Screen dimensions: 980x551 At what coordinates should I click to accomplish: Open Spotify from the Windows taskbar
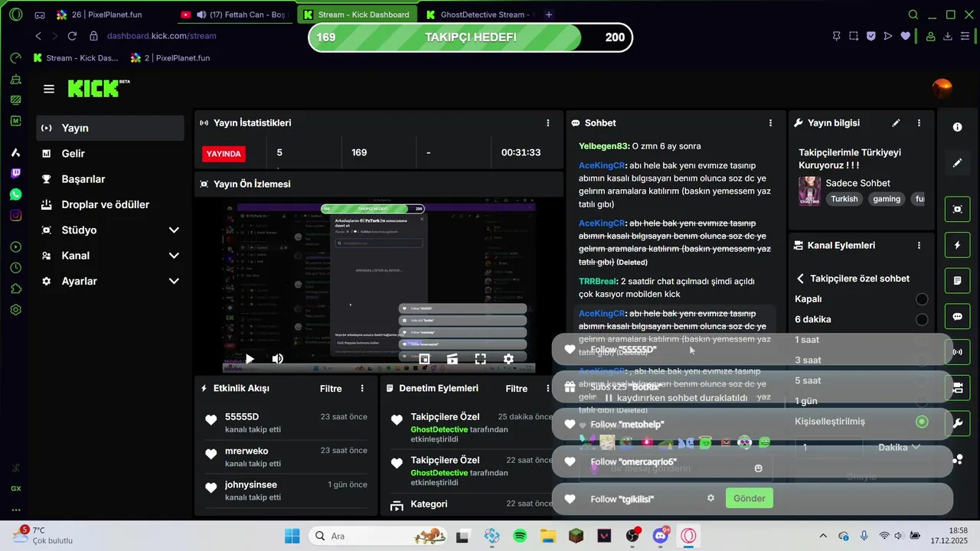[x=519, y=536]
